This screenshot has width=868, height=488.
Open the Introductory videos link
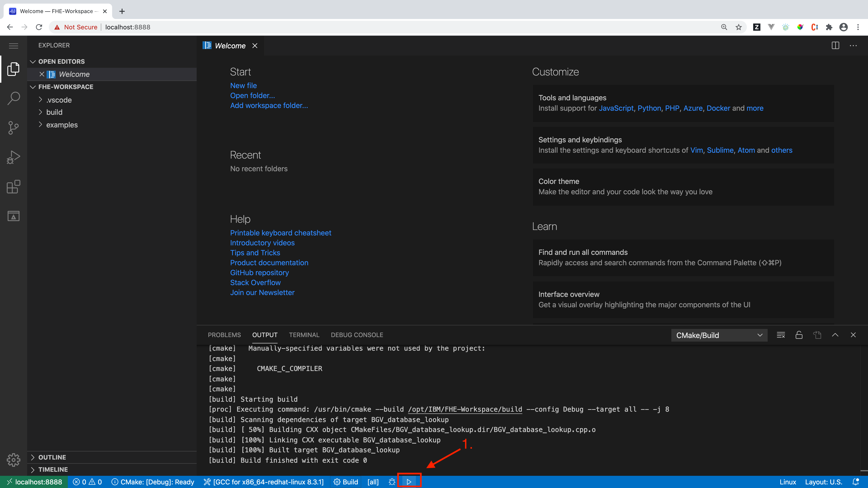click(262, 242)
